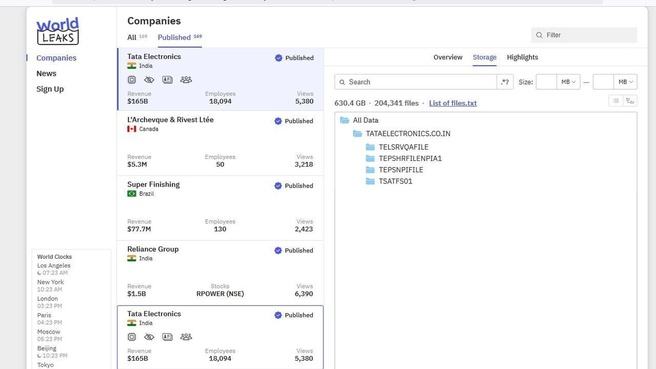Click the TELSRVQAFILE folder icon
Image resolution: width=656 pixels, height=369 pixels.
pyautogui.click(x=370, y=147)
